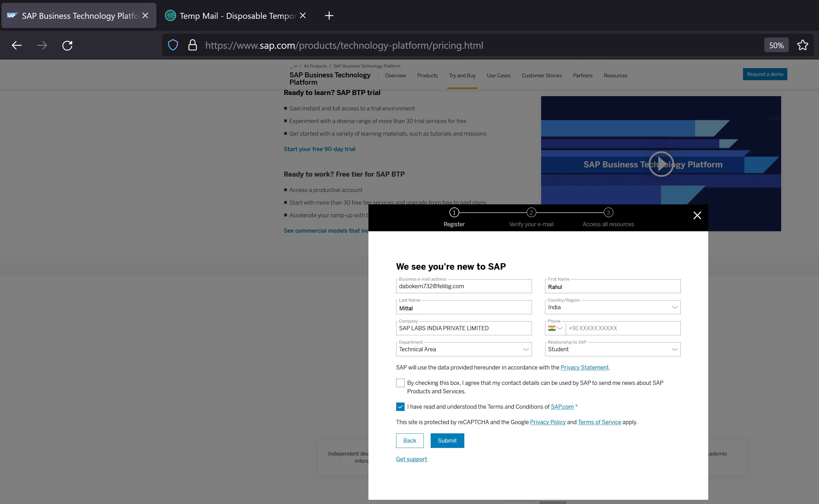
Task: Open the Department dropdown
Action: [x=463, y=349]
